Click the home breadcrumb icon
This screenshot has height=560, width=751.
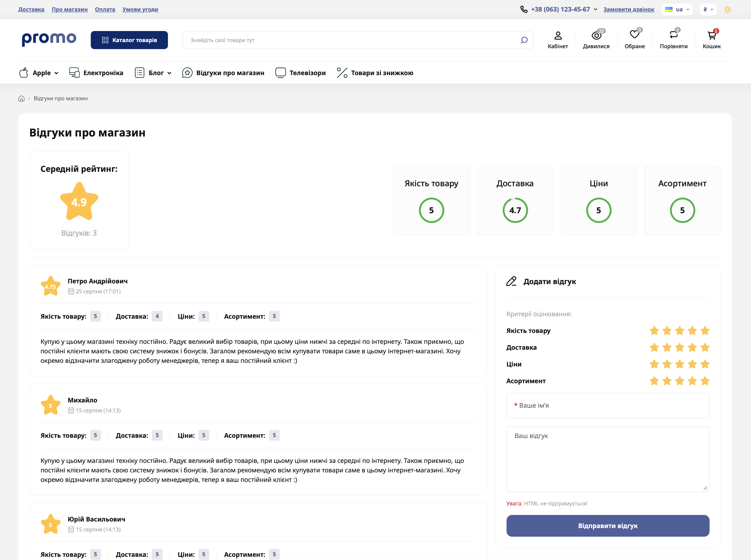(21, 99)
